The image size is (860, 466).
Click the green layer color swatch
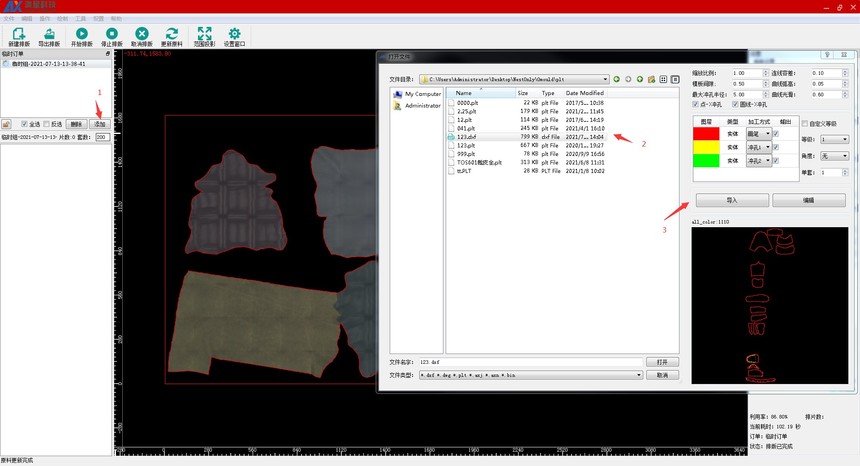pos(706,161)
